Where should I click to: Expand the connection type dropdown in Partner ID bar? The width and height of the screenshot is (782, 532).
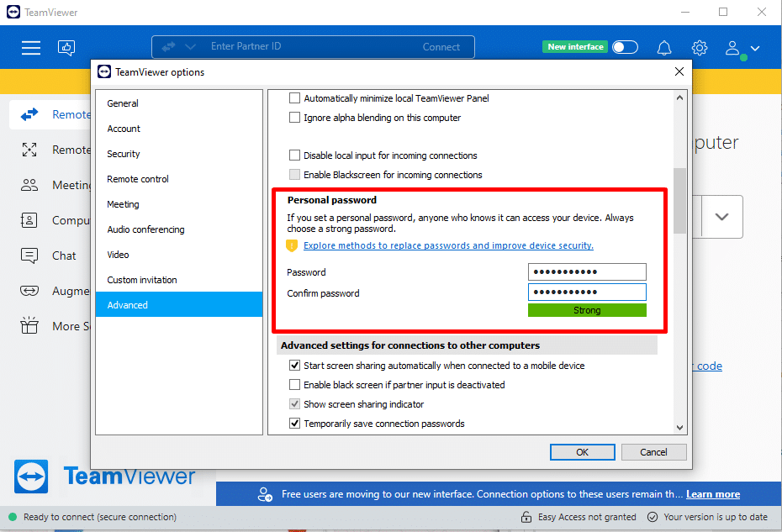coord(190,47)
